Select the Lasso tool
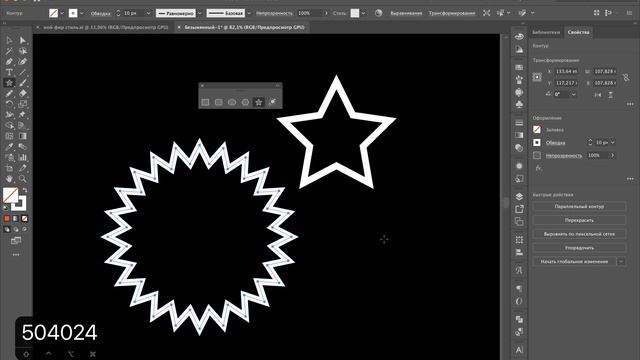This screenshot has height=360, width=640. [23, 51]
